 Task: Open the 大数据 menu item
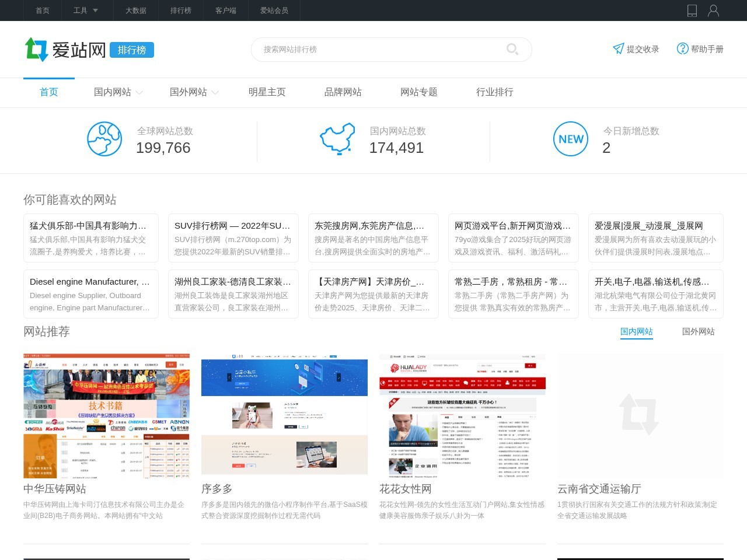(x=135, y=10)
